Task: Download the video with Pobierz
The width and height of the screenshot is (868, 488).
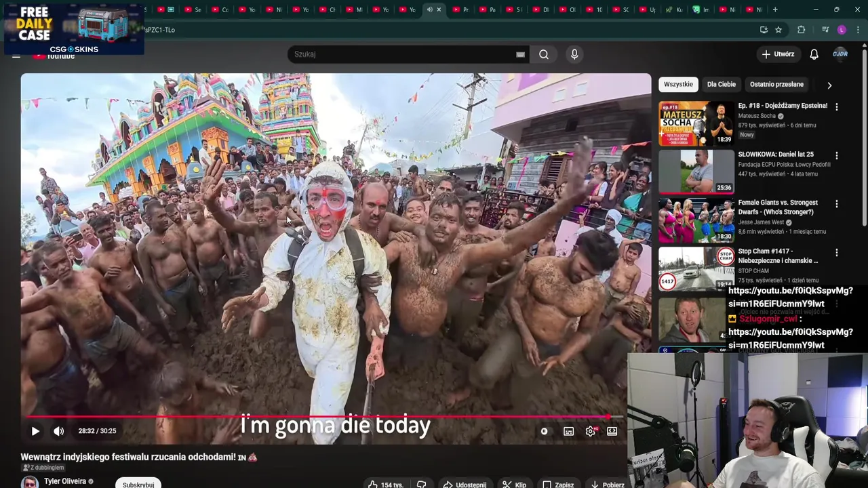Action: (x=608, y=485)
